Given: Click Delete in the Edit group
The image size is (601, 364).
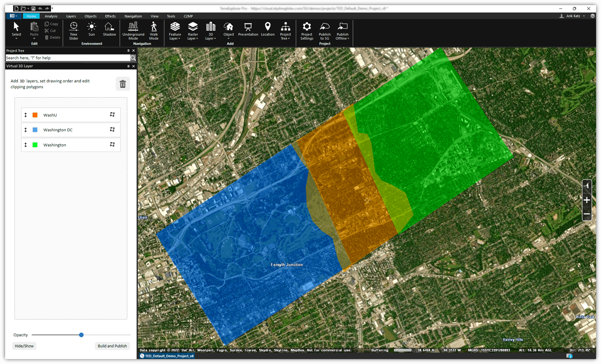Looking at the screenshot, I should (x=52, y=37).
